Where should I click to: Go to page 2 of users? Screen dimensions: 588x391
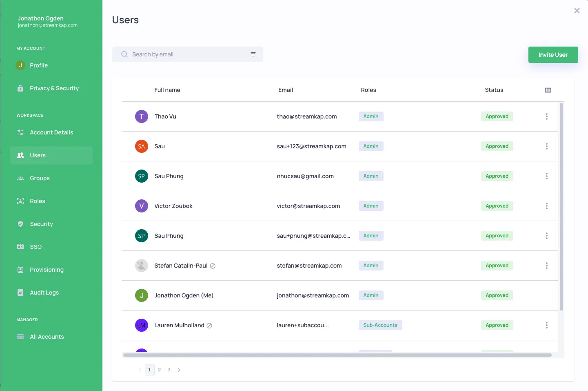click(x=160, y=370)
